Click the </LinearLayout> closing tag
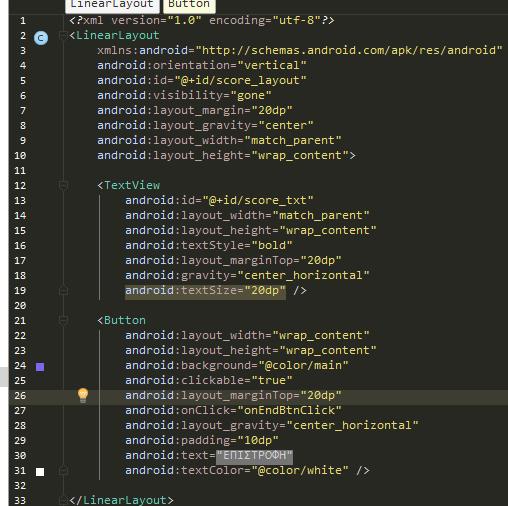Image resolution: width=508 pixels, height=506 pixels. click(121, 500)
